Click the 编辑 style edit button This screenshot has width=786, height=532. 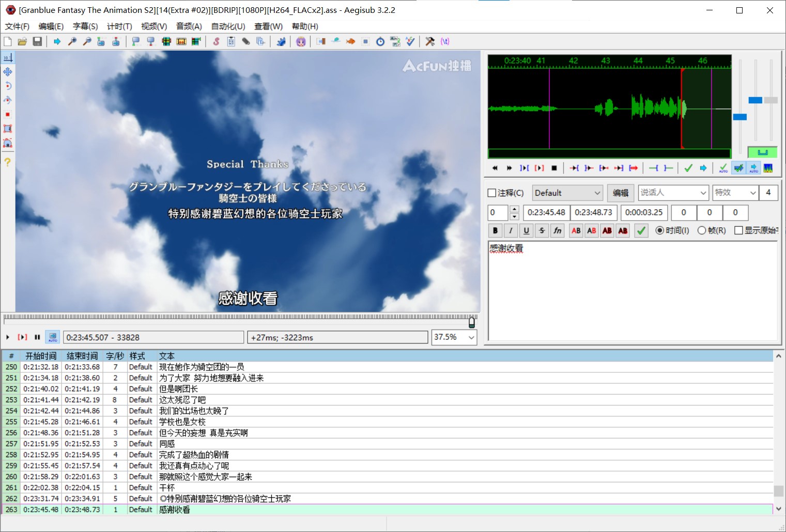coord(621,193)
